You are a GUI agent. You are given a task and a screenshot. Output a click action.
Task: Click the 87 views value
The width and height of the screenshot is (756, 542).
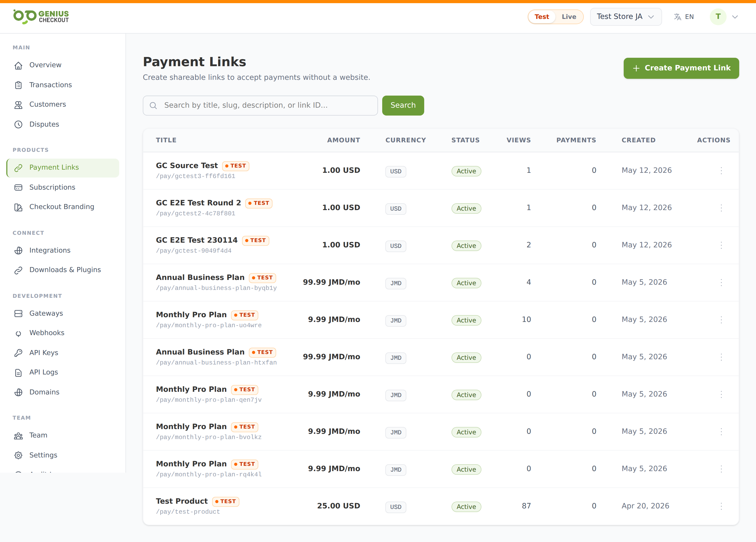click(x=526, y=506)
